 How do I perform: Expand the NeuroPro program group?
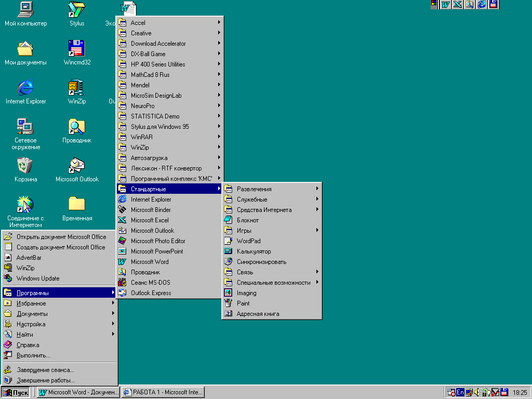169,106
